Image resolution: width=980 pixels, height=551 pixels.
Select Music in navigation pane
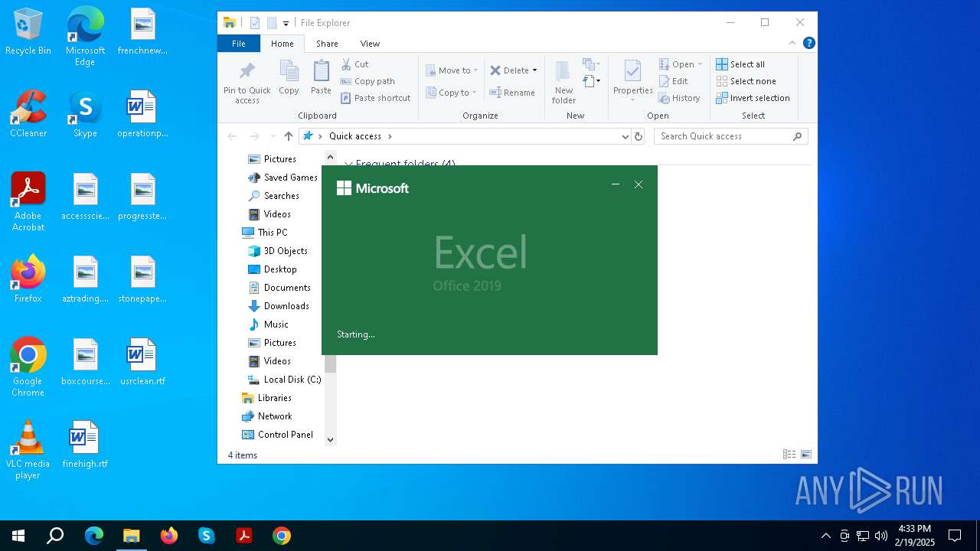(269, 324)
